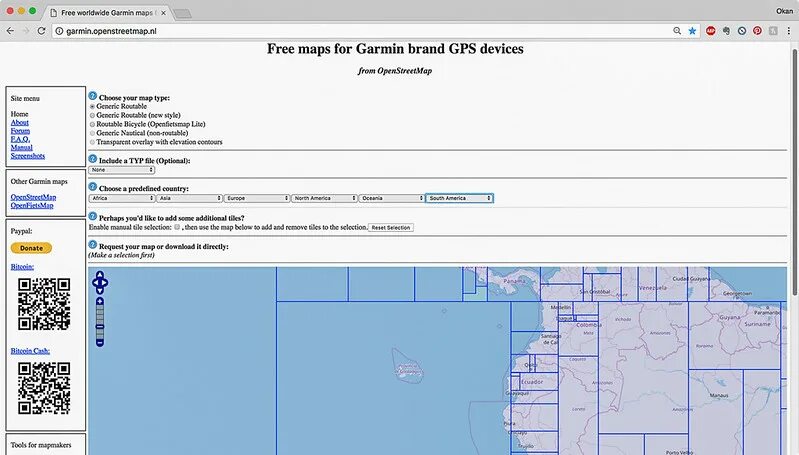Open a new tab with the blank tab button
Image resolution: width=799 pixels, height=455 pixels.
(183, 14)
